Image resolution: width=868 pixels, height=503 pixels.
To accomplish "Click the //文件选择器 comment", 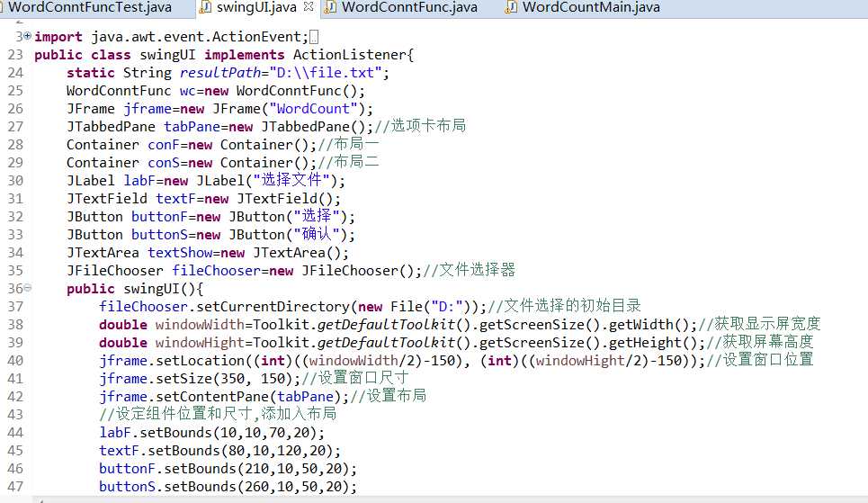I will pyautogui.click(x=469, y=270).
